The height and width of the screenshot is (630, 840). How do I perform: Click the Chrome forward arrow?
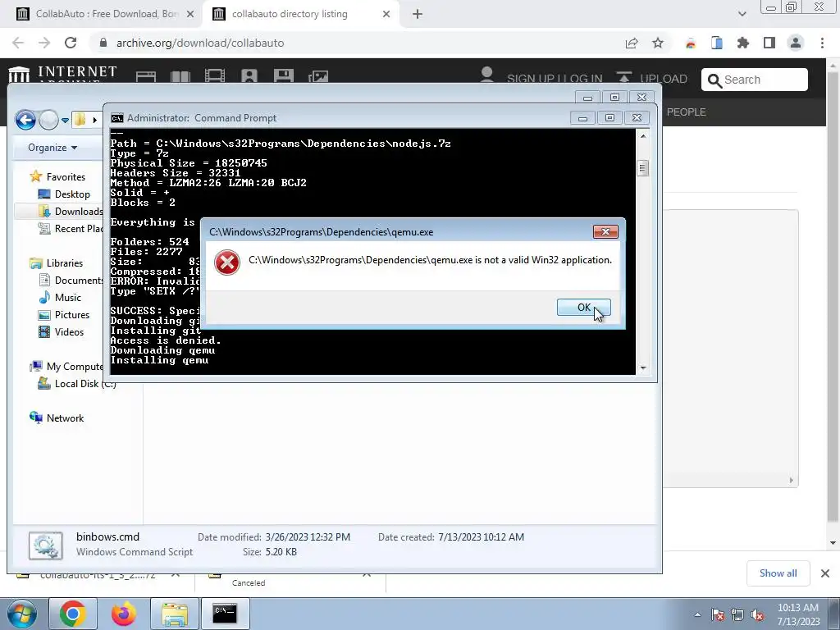(44, 43)
